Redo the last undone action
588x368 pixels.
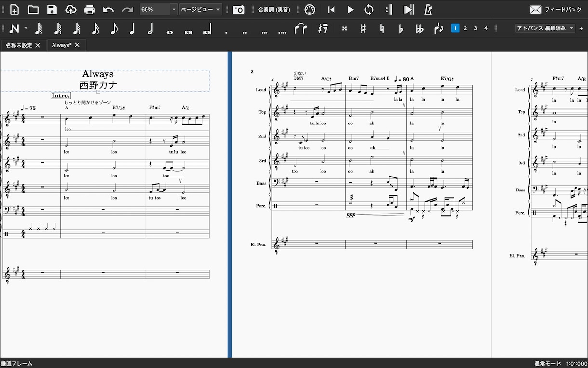click(127, 10)
